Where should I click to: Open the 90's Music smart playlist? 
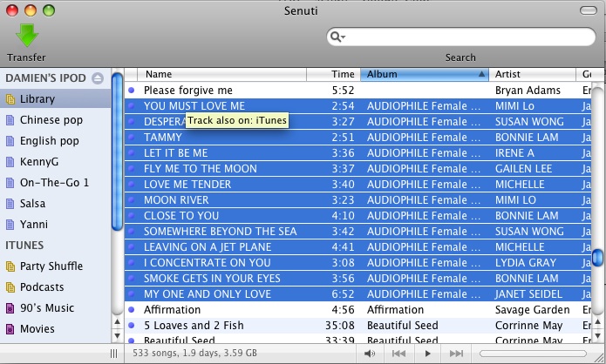tap(47, 308)
